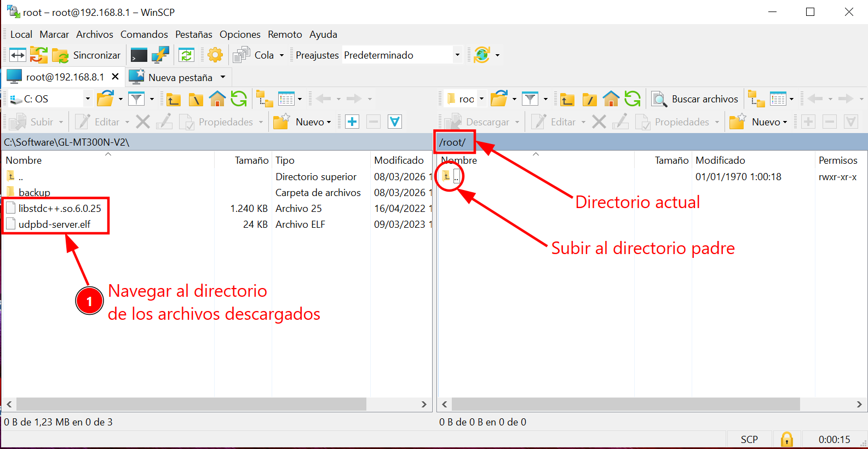Go to home directory in remote panel
Screen dimensions: 868x449
[611, 99]
